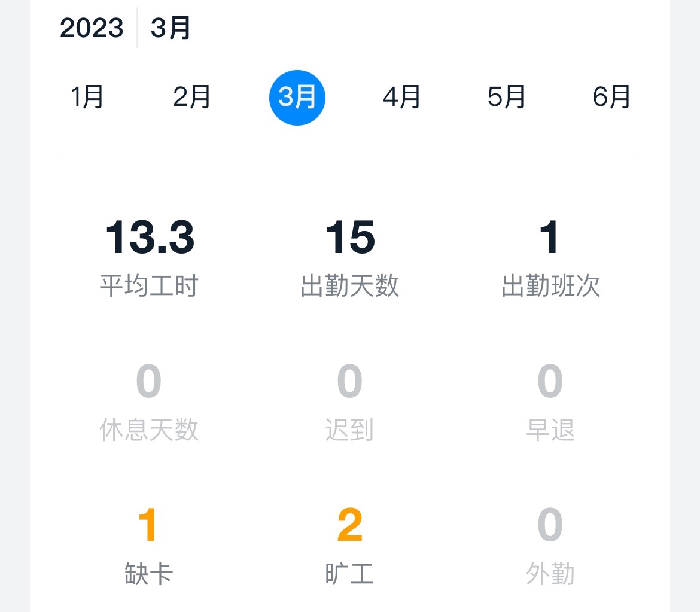Image resolution: width=700 pixels, height=612 pixels.
Task: Switch to the 5月 month tab
Action: tap(506, 97)
